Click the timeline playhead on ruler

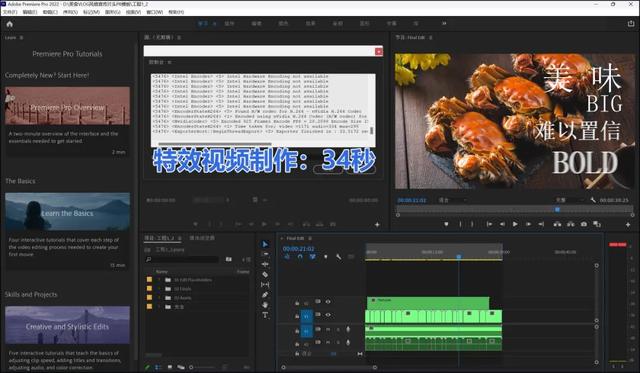(x=459, y=257)
